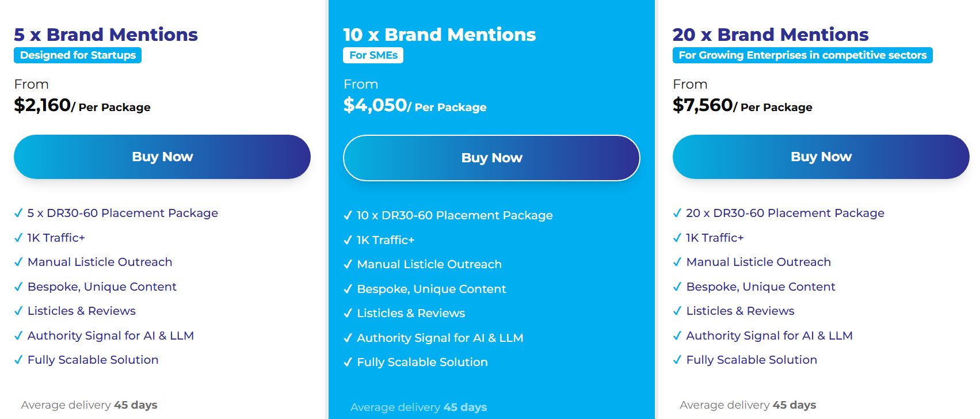Viewport: 980px width, 419px height.
Task: Select the Designed for Startups badge
Action: tap(77, 55)
